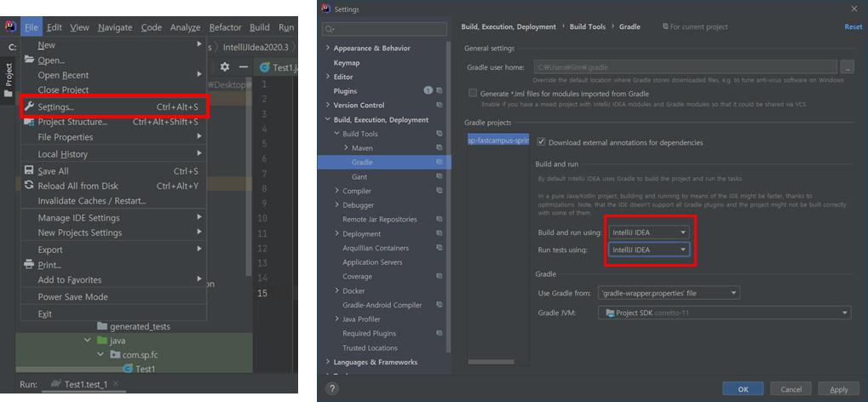
Task: Click the gear icon in Project tool window
Action: [224, 67]
